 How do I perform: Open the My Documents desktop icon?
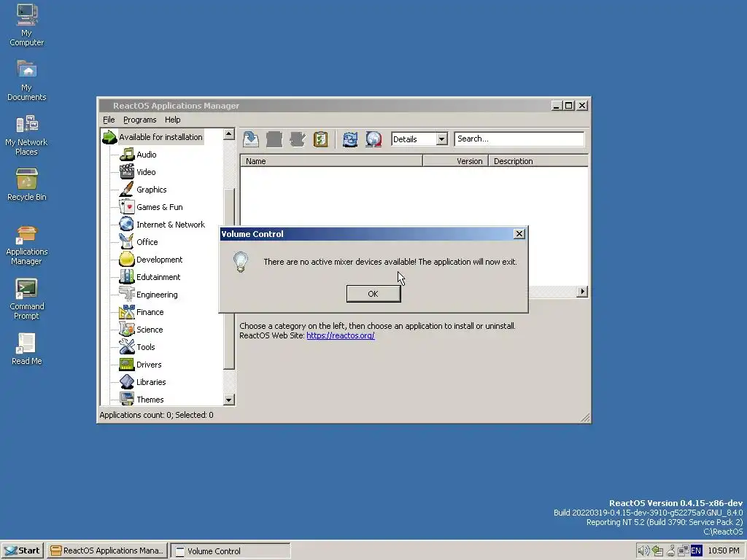coord(27,80)
